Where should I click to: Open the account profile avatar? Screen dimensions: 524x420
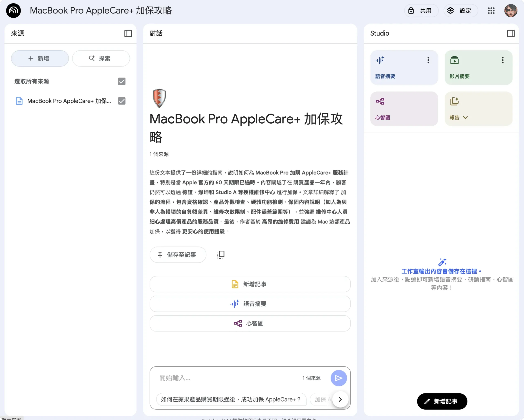coord(511,10)
